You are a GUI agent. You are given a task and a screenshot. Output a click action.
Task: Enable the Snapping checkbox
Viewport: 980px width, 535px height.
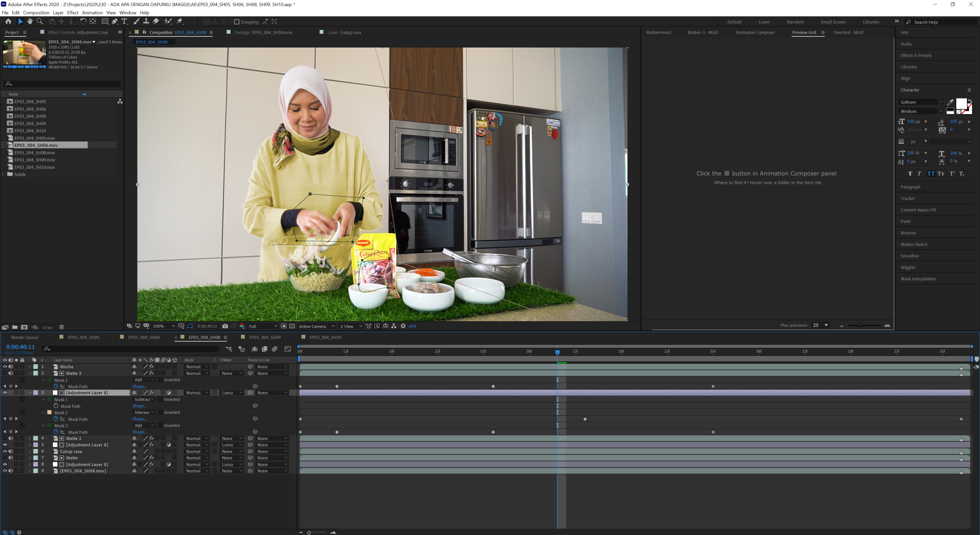(237, 22)
